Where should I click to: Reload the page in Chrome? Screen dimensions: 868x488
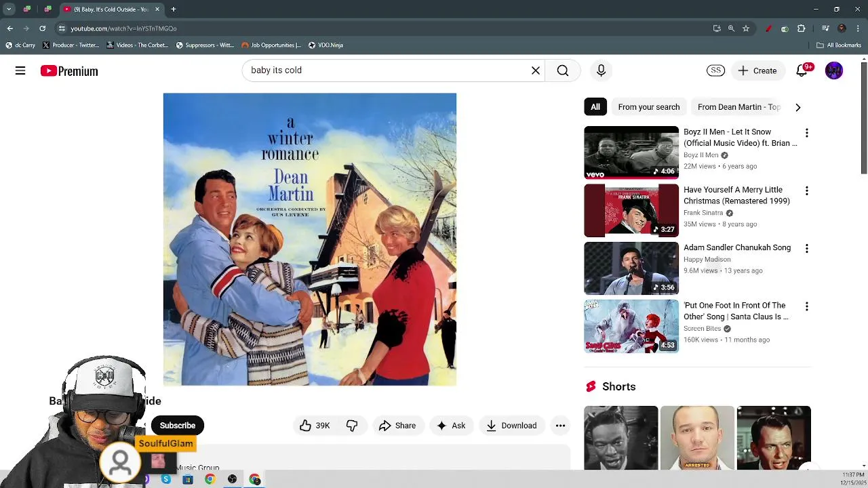click(42, 28)
